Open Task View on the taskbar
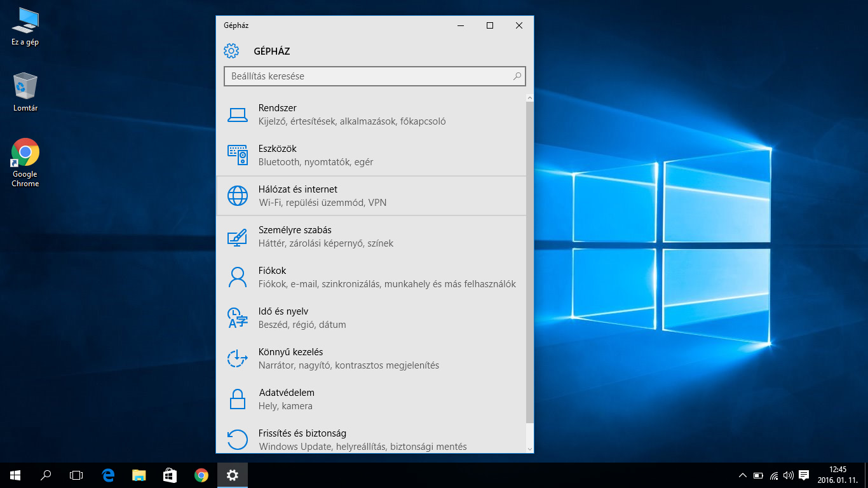Image resolution: width=868 pixels, height=488 pixels. [x=76, y=475]
